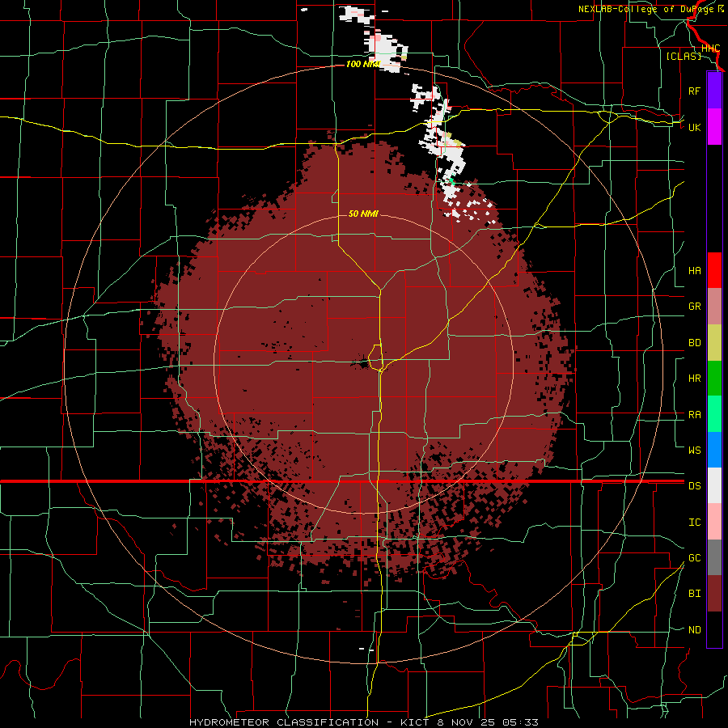Pick the dark green HR legend swatch
The height and width of the screenshot is (728, 728).
click(x=714, y=379)
